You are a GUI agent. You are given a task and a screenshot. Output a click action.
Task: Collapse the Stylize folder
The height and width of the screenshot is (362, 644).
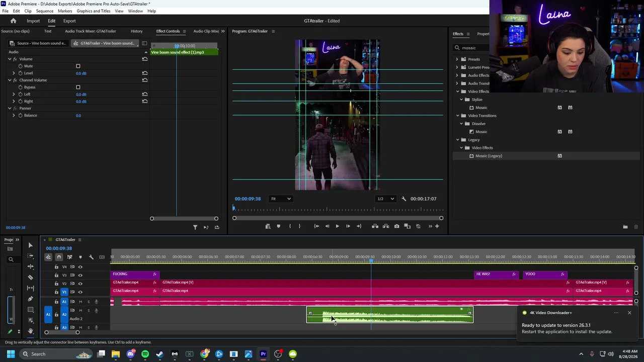(x=461, y=100)
